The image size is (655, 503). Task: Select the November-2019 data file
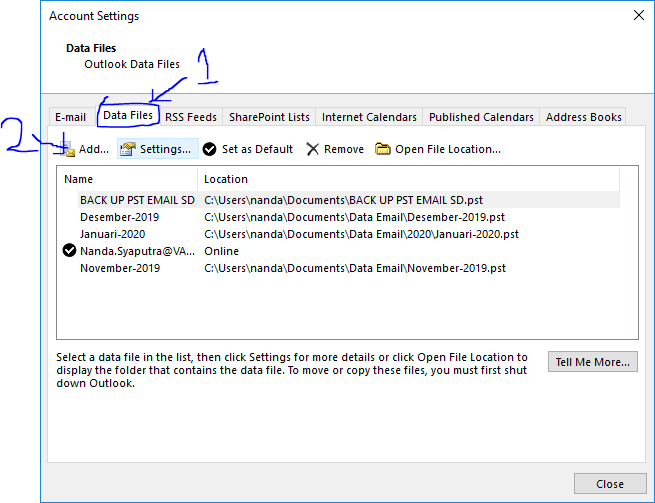120,268
